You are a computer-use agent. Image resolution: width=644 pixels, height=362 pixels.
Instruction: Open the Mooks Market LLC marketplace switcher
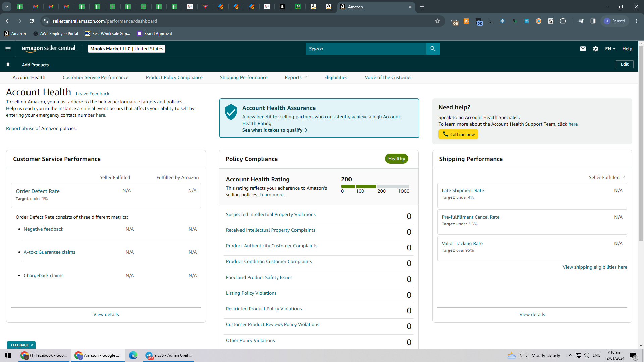(x=127, y=49)
